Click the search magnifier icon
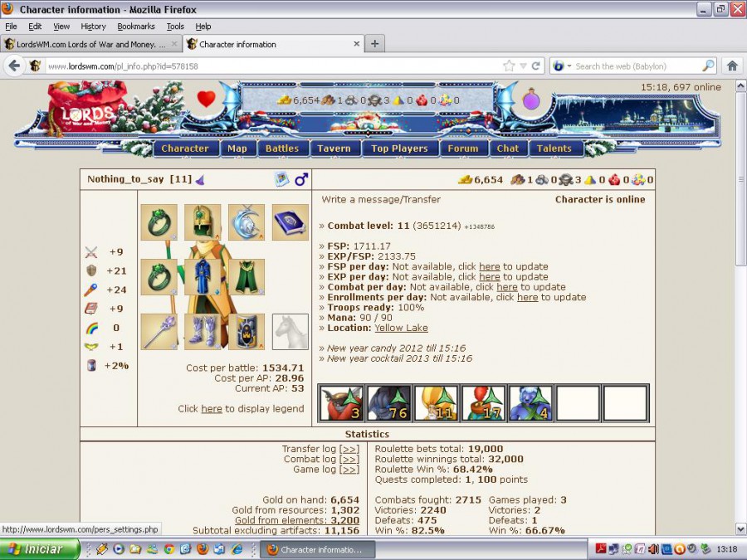 coord(709,66)
